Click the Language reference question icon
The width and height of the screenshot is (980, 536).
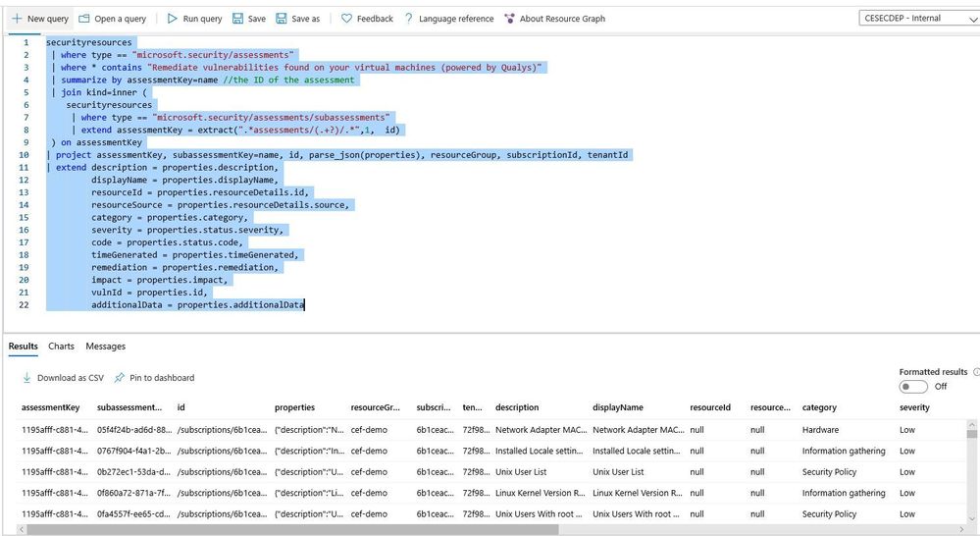coord(409,19)
